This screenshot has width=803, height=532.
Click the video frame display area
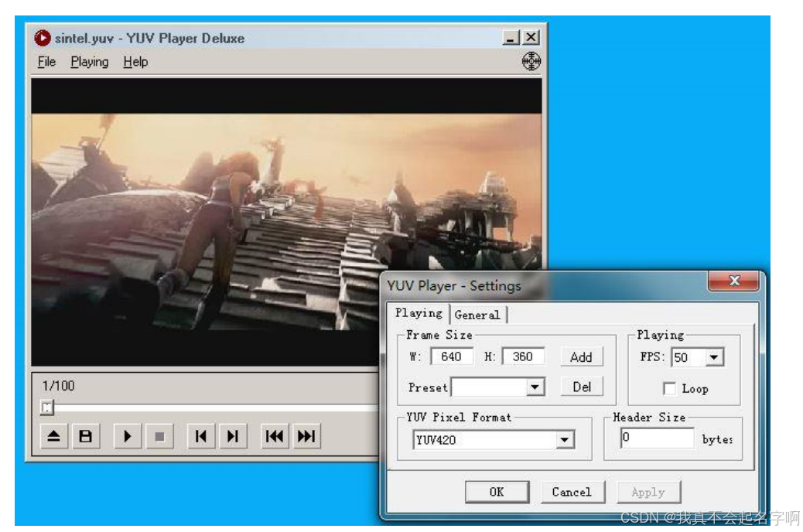[286, 222]
